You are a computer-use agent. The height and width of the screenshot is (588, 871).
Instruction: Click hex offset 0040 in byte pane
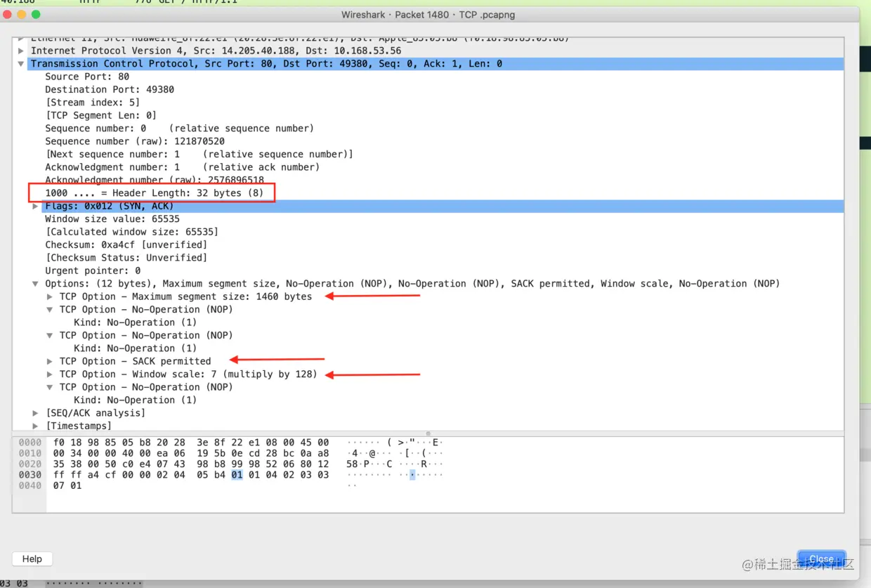30,486
